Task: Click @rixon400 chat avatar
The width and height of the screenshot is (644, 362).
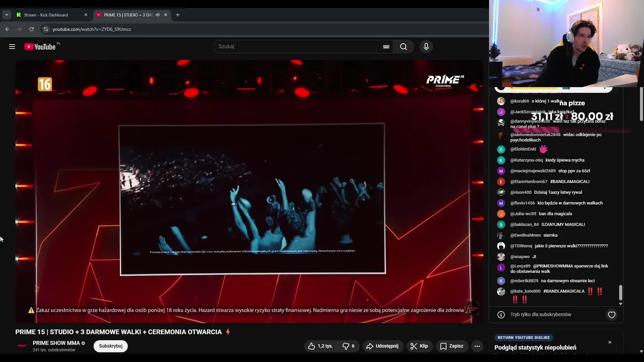Action: [x=501, y=193]
